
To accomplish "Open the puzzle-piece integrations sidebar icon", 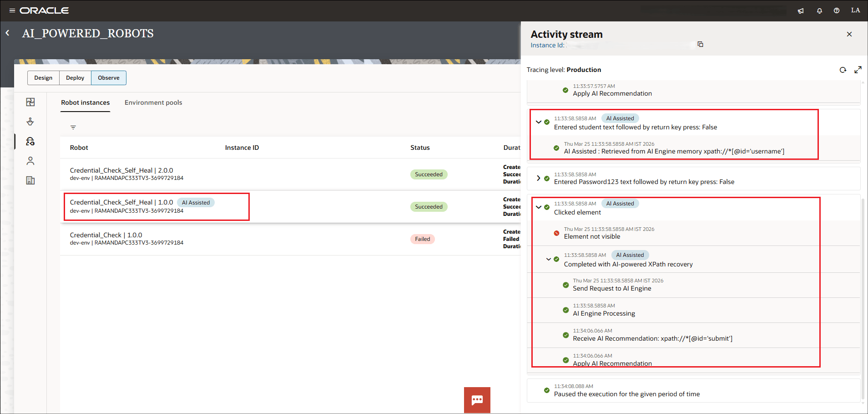I will tap(30, 102).
